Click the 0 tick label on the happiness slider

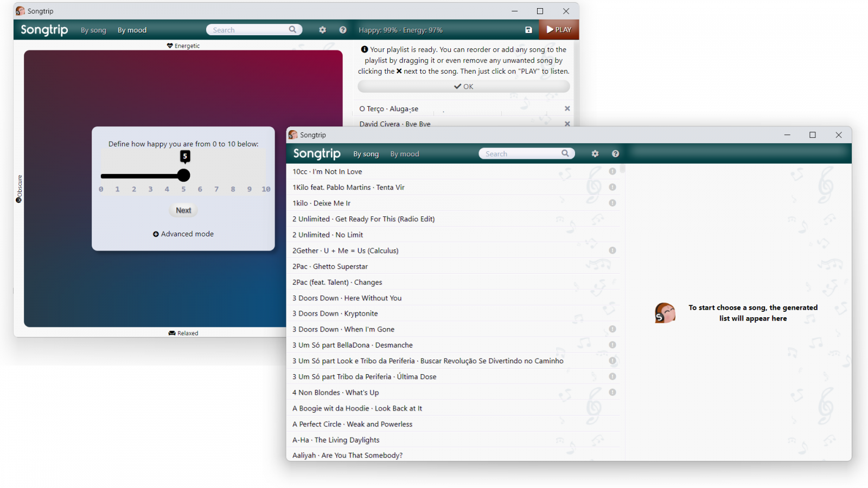click(x=101, y=189)
